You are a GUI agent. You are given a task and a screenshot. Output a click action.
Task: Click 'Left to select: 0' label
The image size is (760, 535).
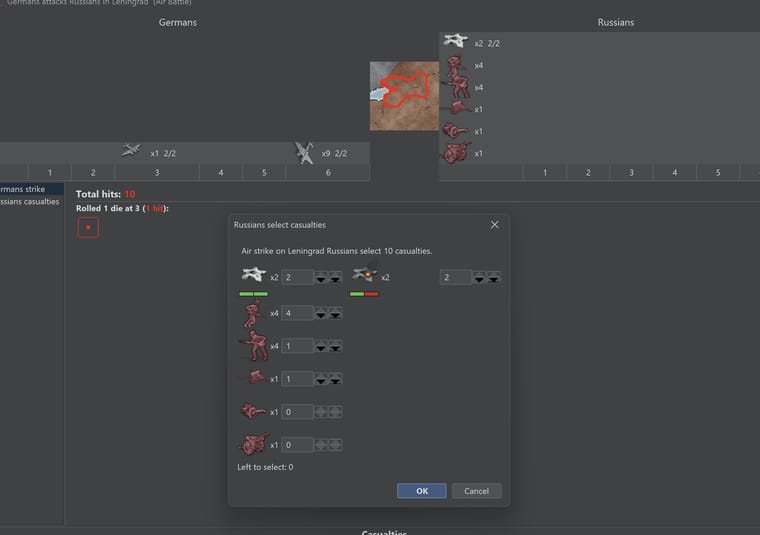(265, 467)
